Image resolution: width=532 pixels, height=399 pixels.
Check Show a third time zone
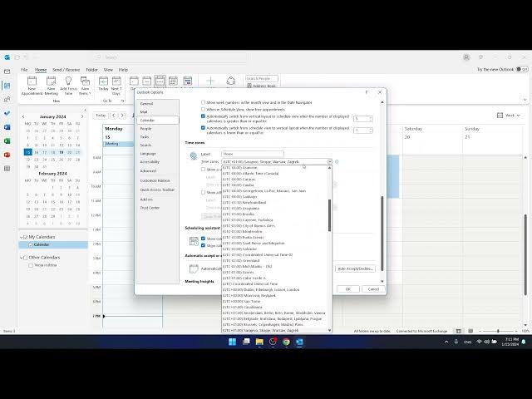coord(203,192)
